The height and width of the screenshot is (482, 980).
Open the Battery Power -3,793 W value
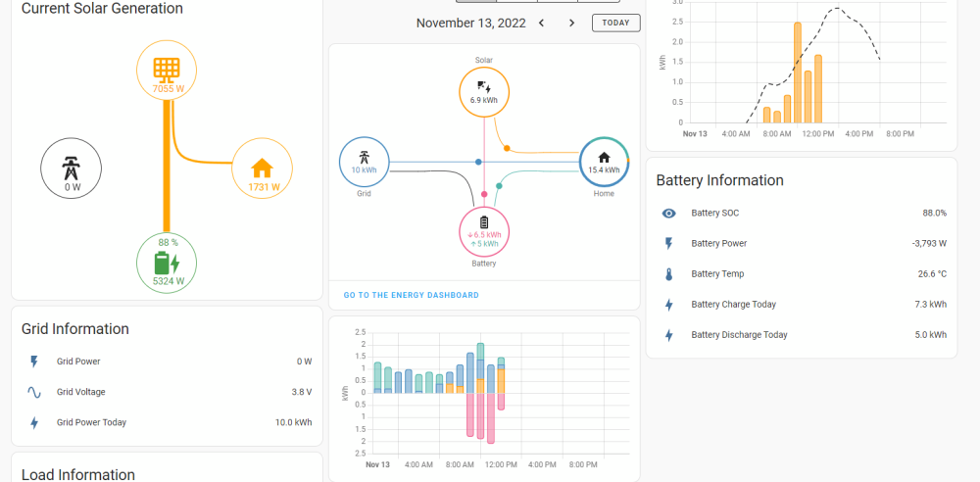[929, 244]
